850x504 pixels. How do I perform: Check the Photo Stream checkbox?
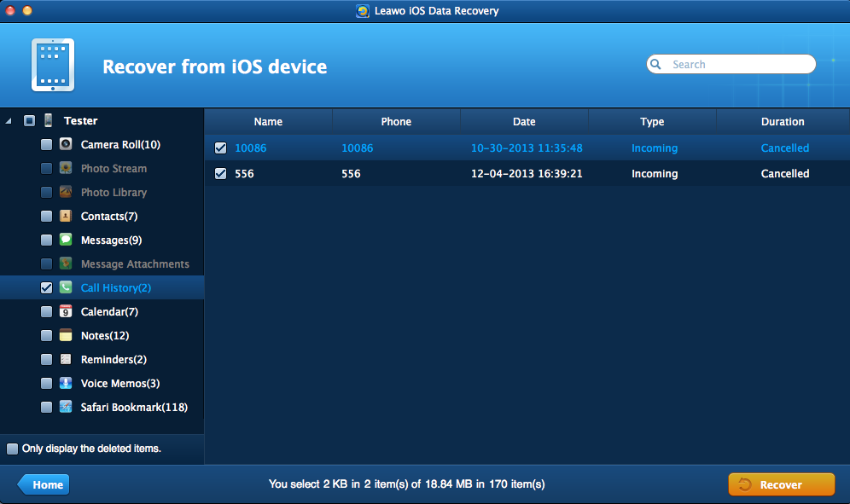pos(47,169)
